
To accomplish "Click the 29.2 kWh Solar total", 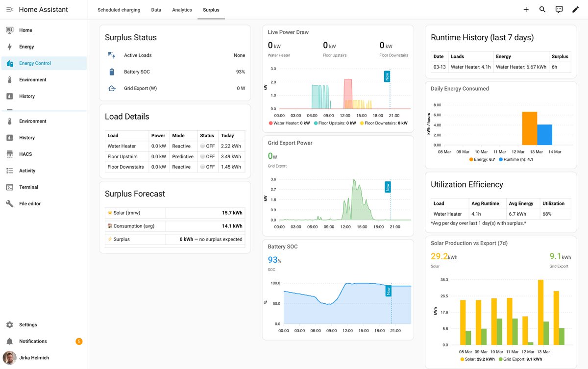I will point(444,256).
